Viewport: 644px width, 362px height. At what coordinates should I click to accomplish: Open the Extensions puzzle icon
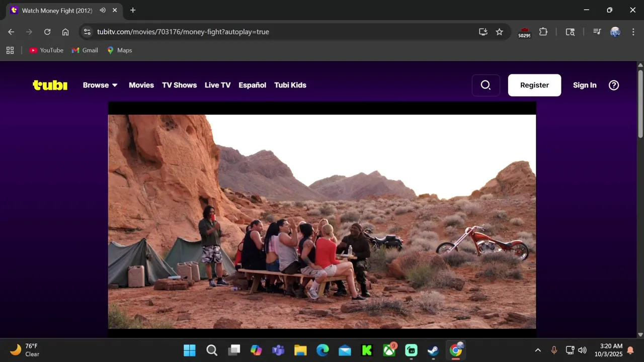[x=543, y=32]
